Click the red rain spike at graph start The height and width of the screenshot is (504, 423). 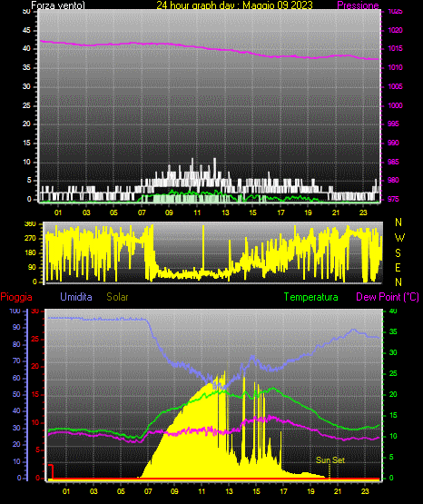pyautogui.click(x=51, y=471)
